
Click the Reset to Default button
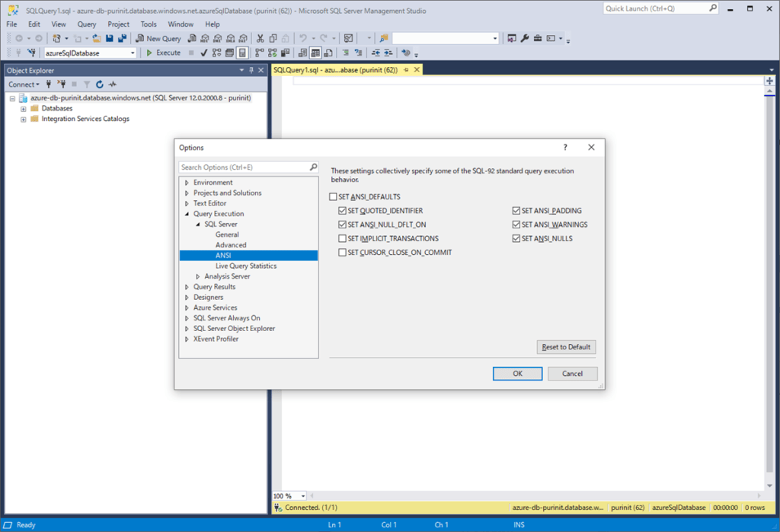coord(566,347)
